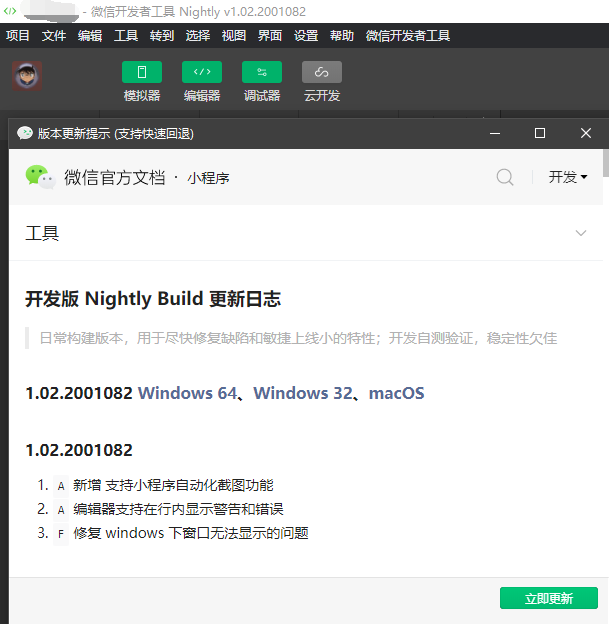
Task: Open the 文件 menu
Action: click(x=54, y=36)
